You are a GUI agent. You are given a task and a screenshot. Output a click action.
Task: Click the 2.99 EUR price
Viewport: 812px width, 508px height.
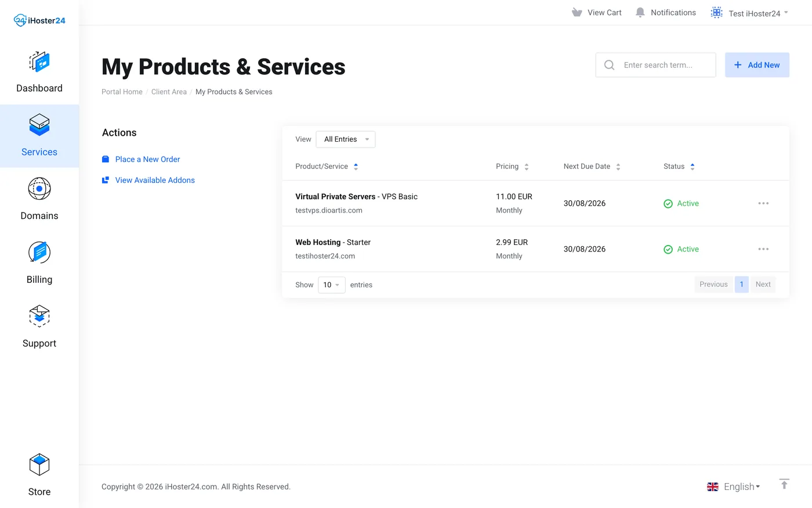(512, 242)
